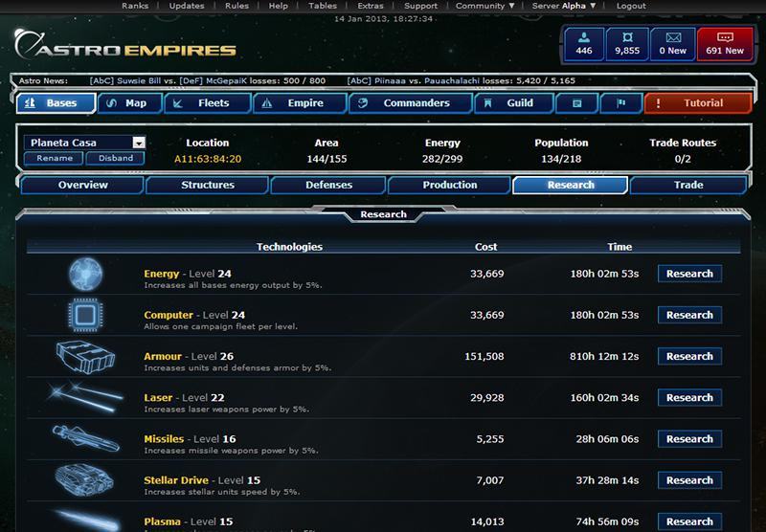
Task: Select the Research tab
Action: (570, 185)
